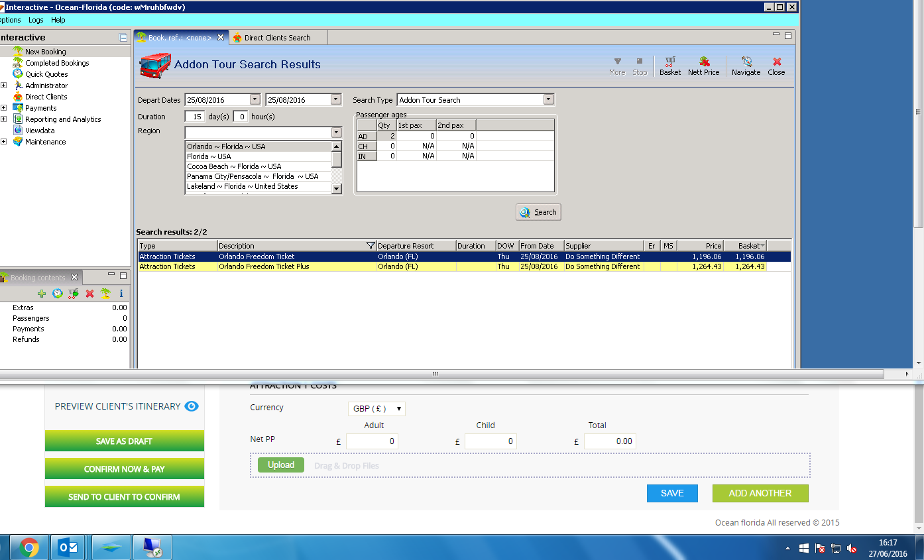924x560 pixels.
Task: Click the Adult Net PP input field
Action: tap(372, 441)
